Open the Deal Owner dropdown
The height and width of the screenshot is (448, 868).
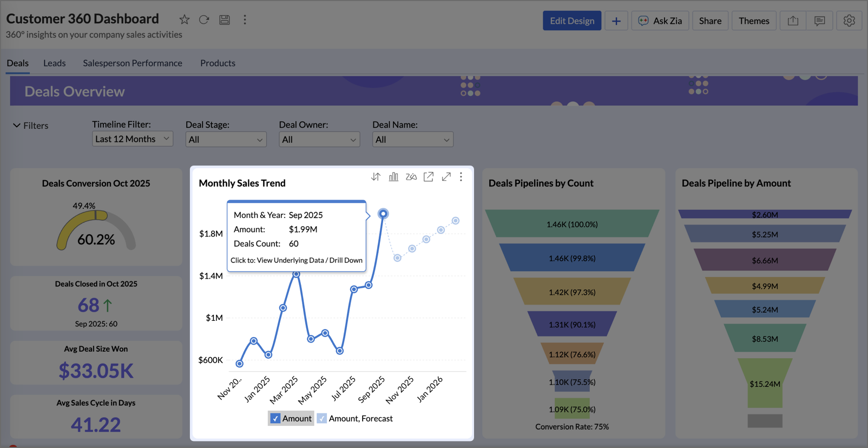319,140
